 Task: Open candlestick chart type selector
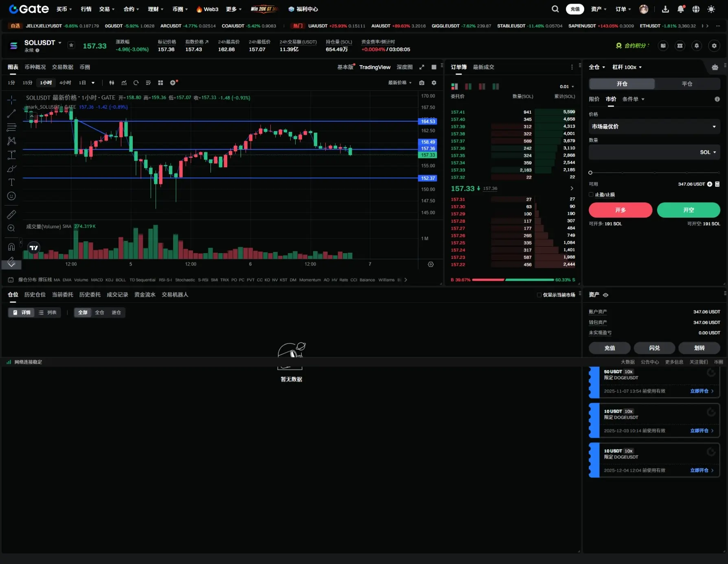(x=112, y=83)
